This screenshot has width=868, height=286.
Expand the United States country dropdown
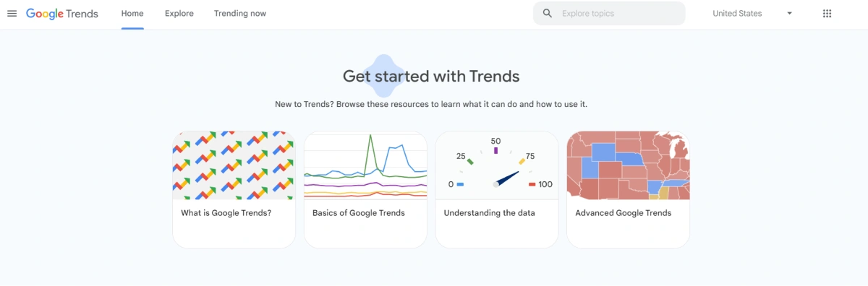tap(753, 14)
